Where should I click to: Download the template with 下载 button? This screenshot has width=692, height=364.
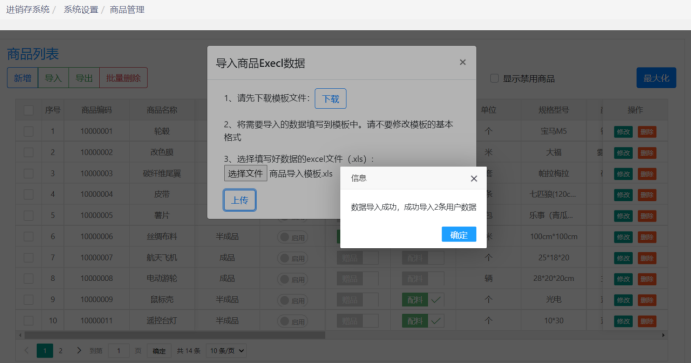[331, 98]
